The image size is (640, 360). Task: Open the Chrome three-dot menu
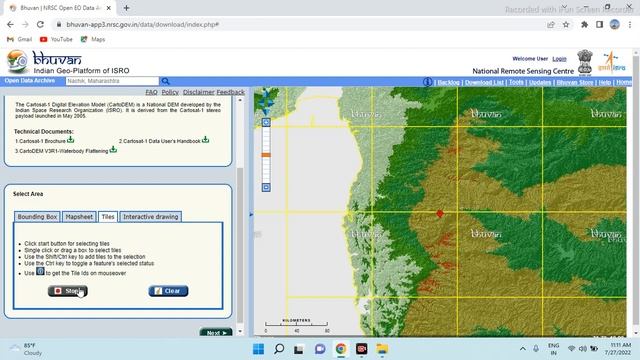pos(630,24)
